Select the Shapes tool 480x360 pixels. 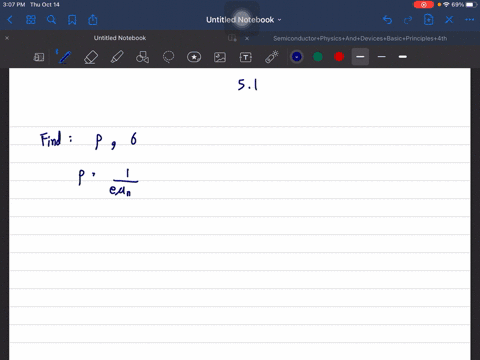(142, 57)
